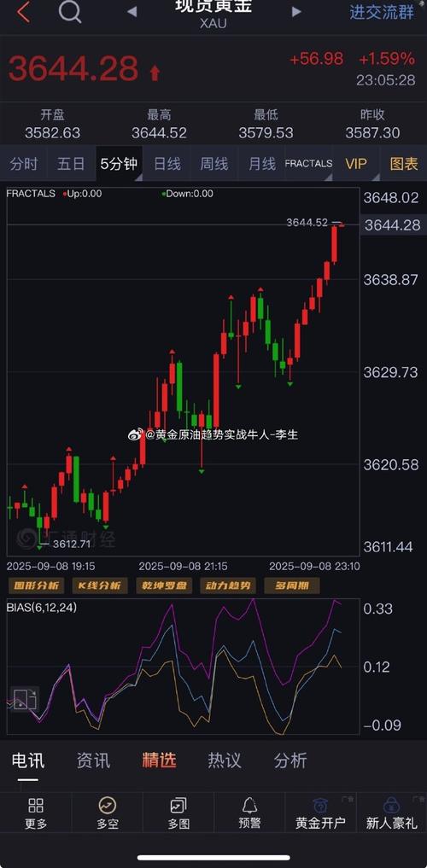
Task: Go to next symbol with right triangle
Action: pos(296,12)
